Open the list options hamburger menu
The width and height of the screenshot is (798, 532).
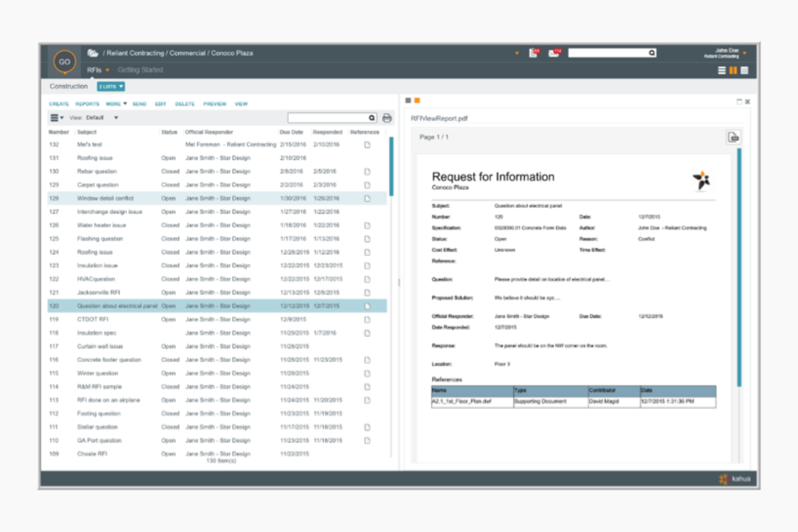[56, 118]
